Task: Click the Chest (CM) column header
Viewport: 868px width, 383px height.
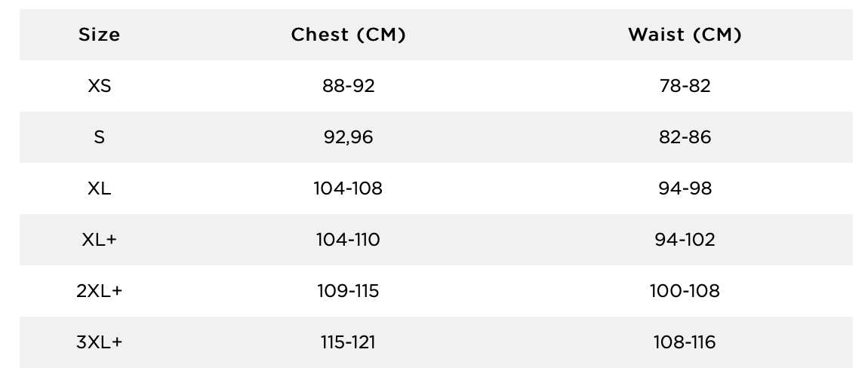Action: pyautogui.click(x=348, y=35)
